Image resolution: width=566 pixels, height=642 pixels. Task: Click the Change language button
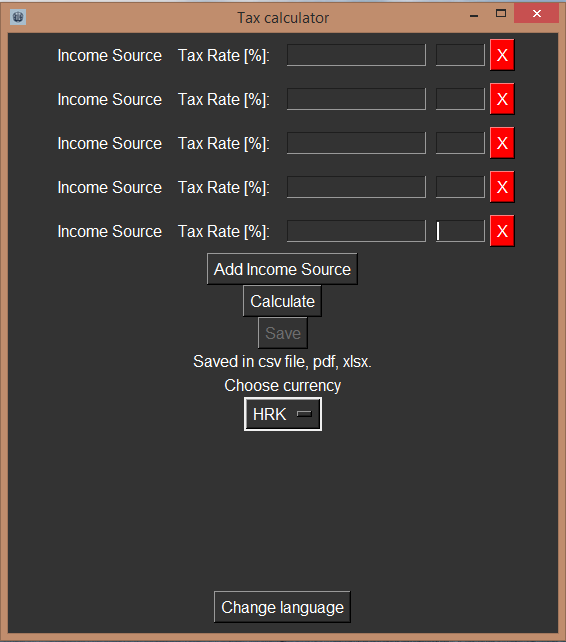282,607
